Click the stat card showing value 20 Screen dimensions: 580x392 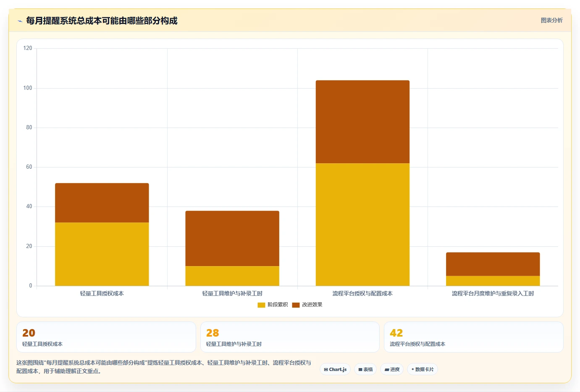[106, 337]
